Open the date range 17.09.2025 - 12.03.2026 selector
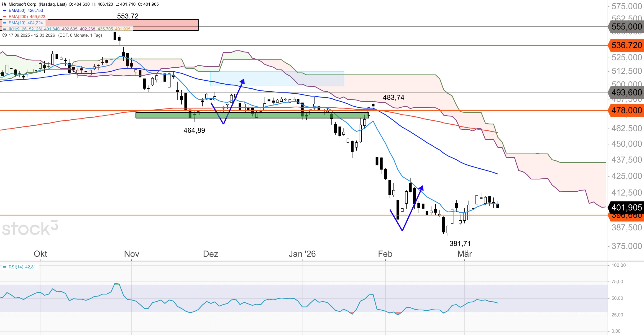Screen dimensions: 644x335 tap(32, 35)
